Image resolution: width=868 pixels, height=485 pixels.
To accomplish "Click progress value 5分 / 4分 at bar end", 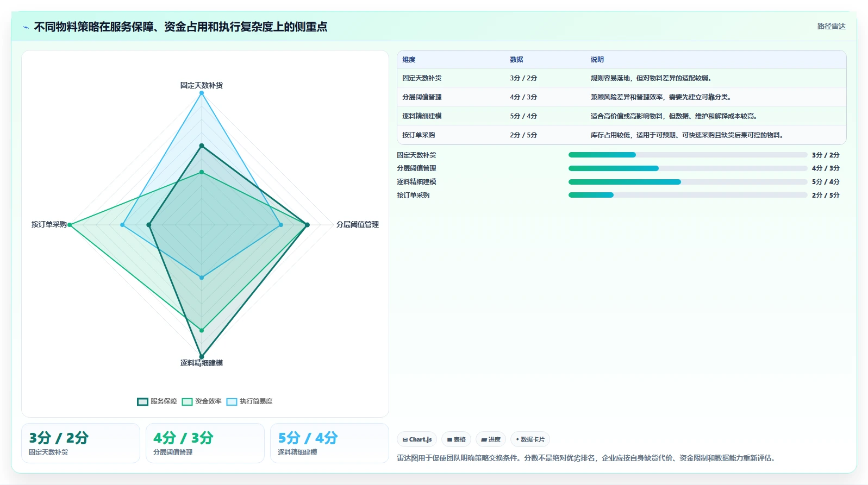I will point(826,182).
